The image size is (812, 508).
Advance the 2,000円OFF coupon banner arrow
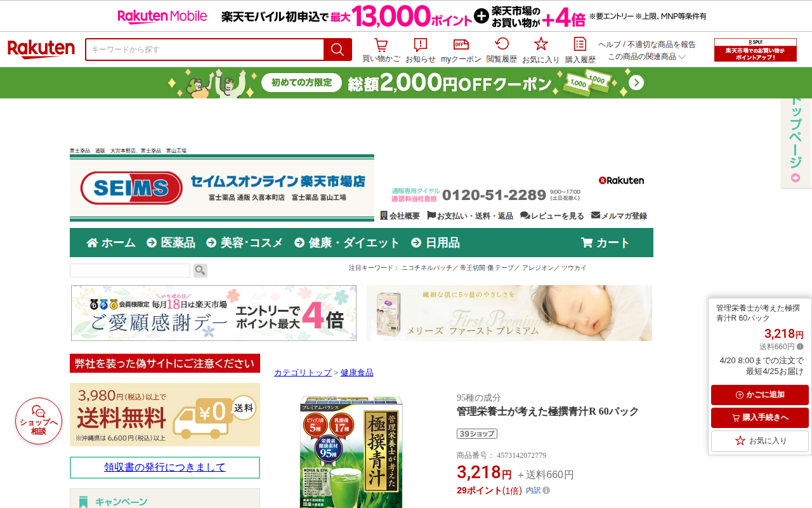pyautogui.click(x=636, y=83)
